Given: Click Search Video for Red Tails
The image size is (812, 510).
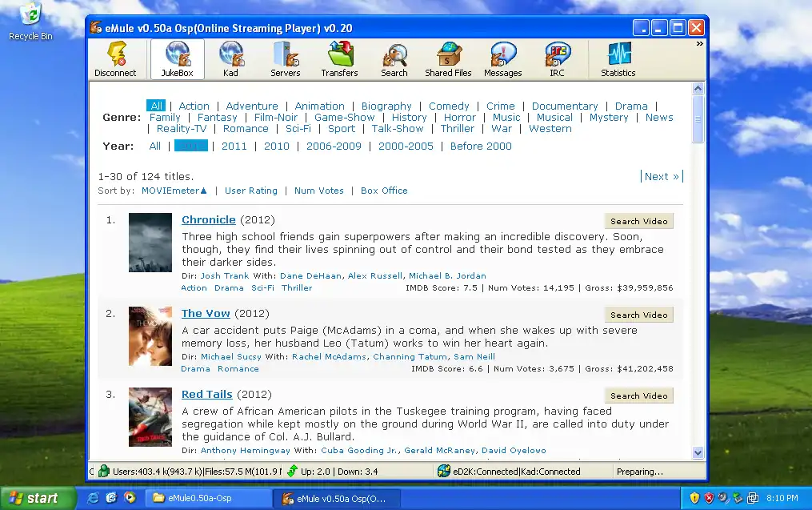Looking at the screenshot, I should [639, 396].
